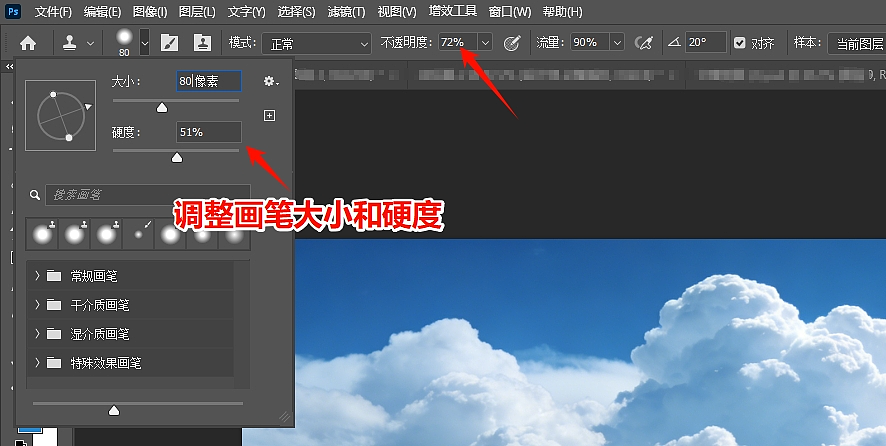The width and height of the screenshot is (886, 446).
Task: Select the sixth recent brush thumbnail
Action: click(x=202, y=234)
